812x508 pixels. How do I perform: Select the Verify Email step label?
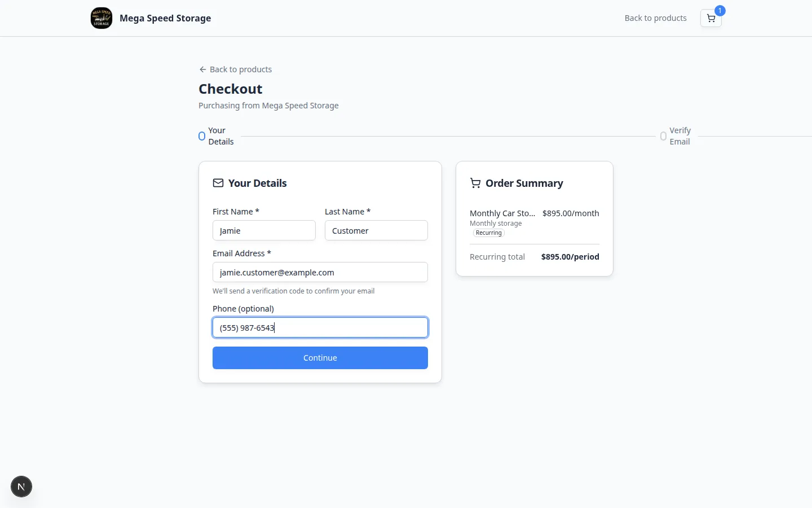tap(680, 136)
